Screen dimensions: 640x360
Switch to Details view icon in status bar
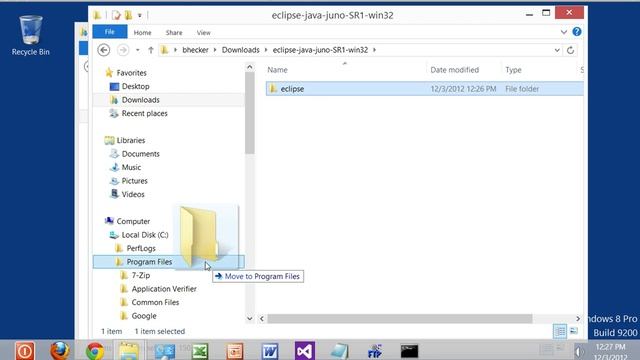point(560,331)
